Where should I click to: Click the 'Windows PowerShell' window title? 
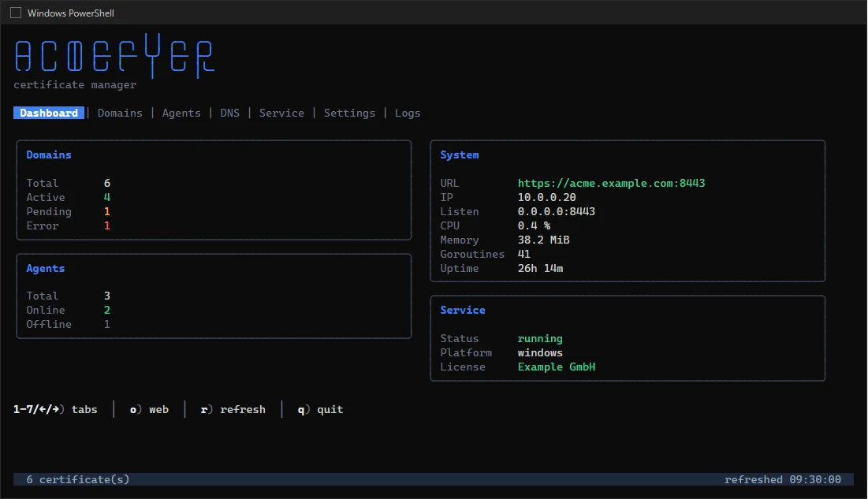pos(71,13)
